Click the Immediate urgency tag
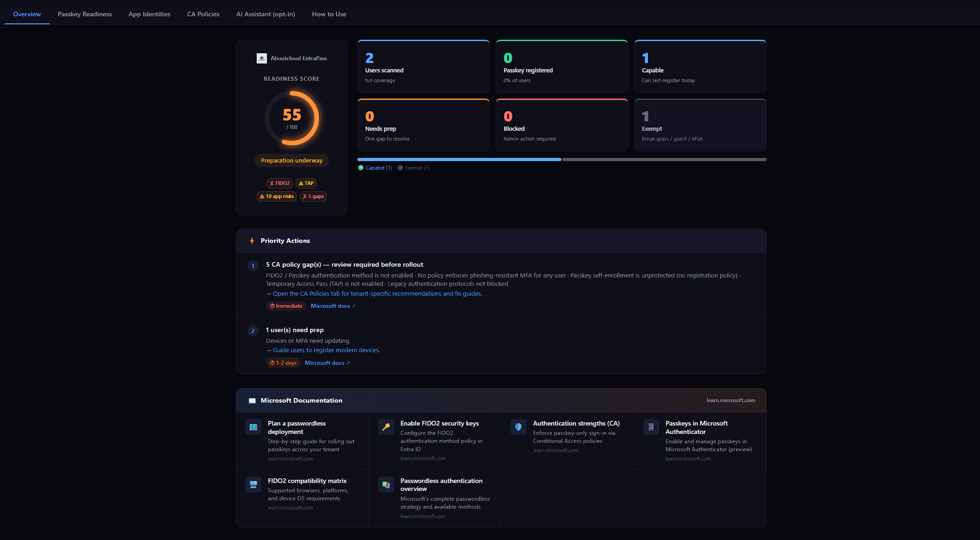The width and height of the screenshot is (980, 540). click(x=286, y=306)
